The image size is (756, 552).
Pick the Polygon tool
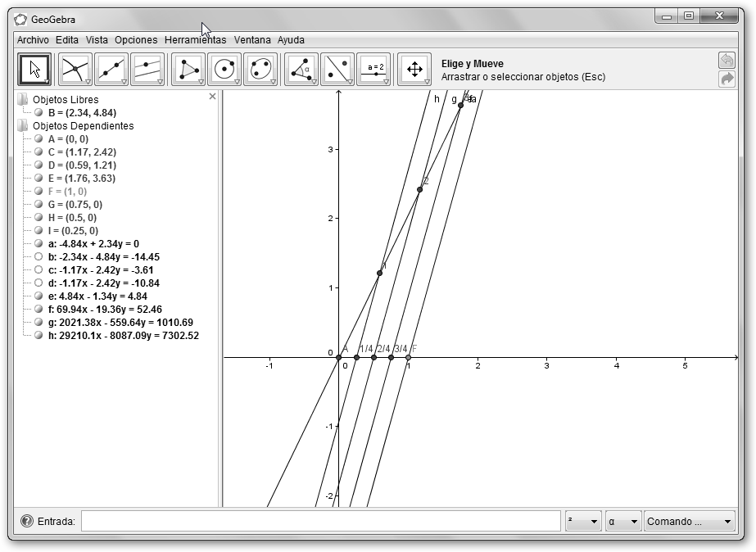[188, 70]
